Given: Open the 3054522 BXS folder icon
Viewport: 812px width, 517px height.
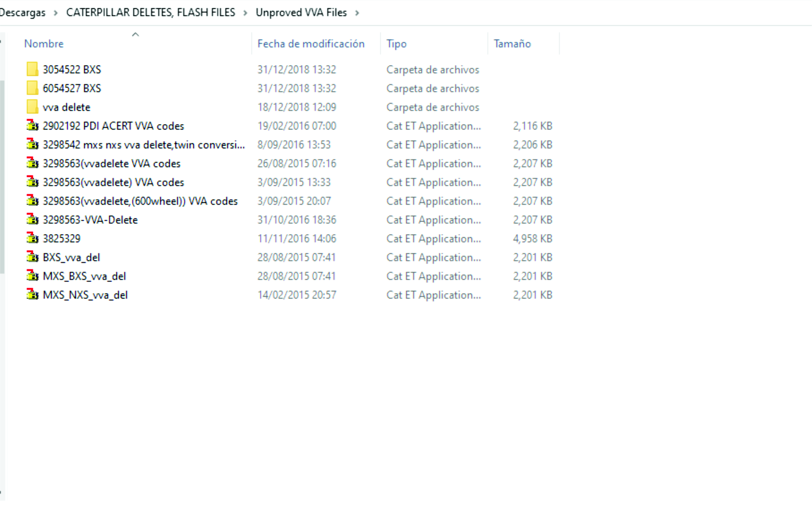Looking at the screenshot, I should pos(32,69).
